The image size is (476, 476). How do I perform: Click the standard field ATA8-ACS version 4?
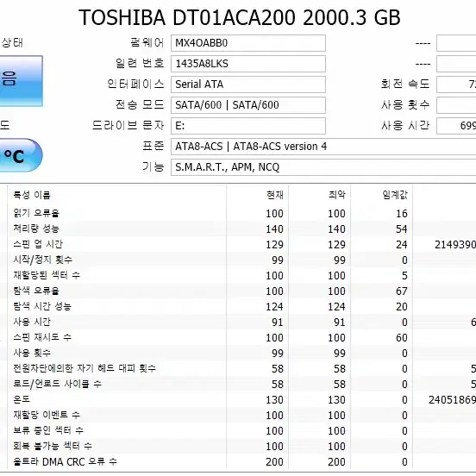click(x=323, y=147)
